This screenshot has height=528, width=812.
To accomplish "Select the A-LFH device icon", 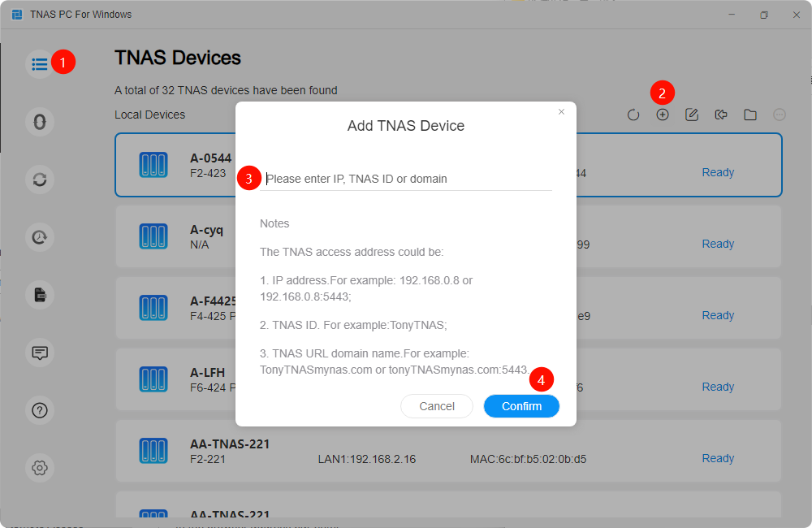I will coord(153,379).
